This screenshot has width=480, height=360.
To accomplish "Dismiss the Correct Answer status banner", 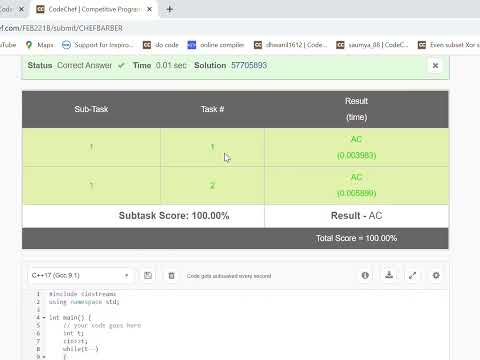I will [x=435, y=66].
